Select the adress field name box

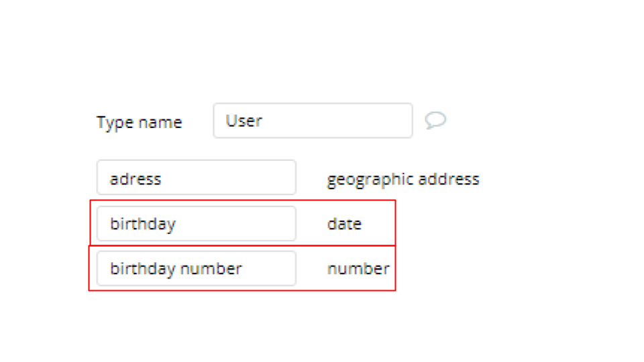click(197, 177)
